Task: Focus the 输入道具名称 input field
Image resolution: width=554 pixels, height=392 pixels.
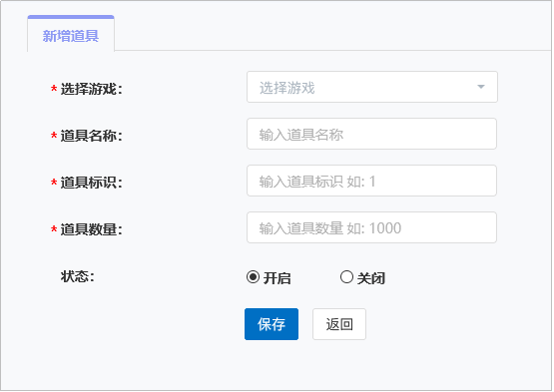Action: pos(371,134)
